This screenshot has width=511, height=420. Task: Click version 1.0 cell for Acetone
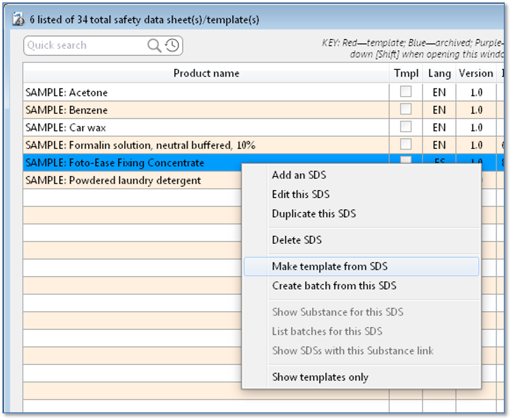(476, 92)
